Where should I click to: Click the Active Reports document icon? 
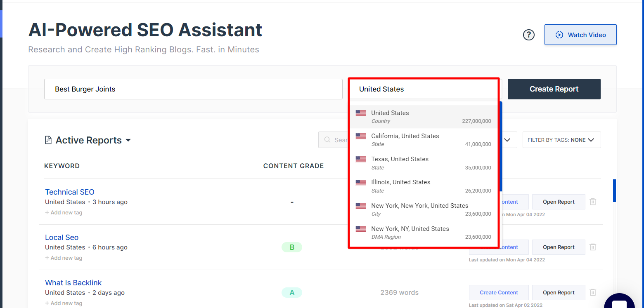pyautogui.click(x=48, y=140)
